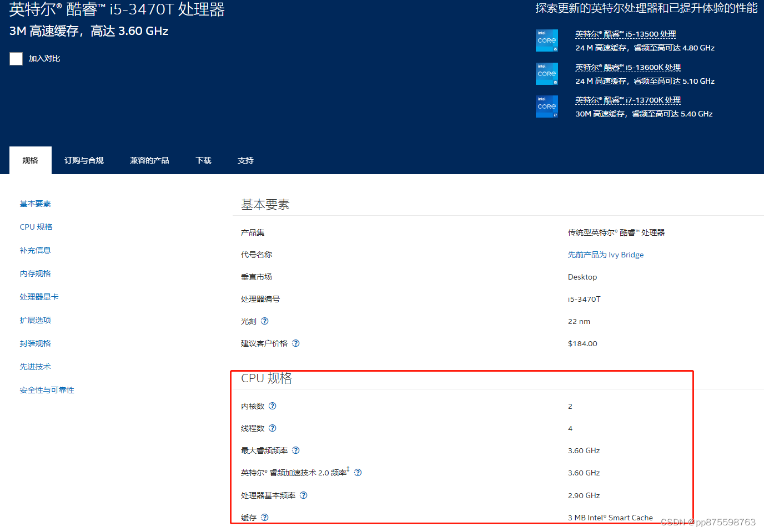Jump to 内存规格 in sidebar
The image size is (764, 532).
click(x=36, y=273)
